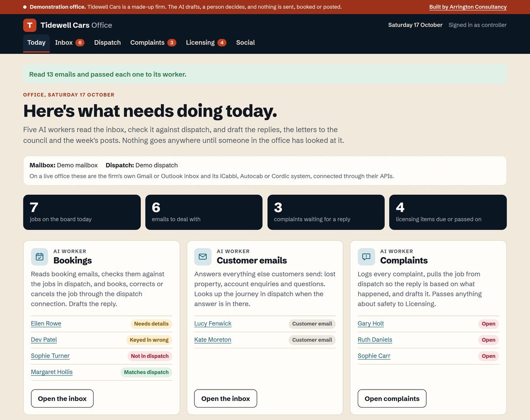Click the Complaints speech bubble icon
Viewport: 530px width, 420px height.
[366, 257]
